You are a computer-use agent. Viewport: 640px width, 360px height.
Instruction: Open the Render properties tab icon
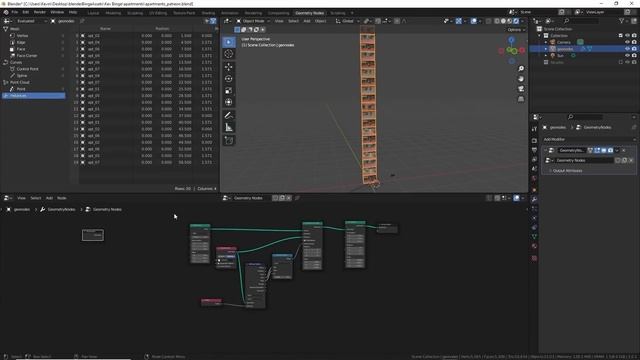(x=534, y=140)
